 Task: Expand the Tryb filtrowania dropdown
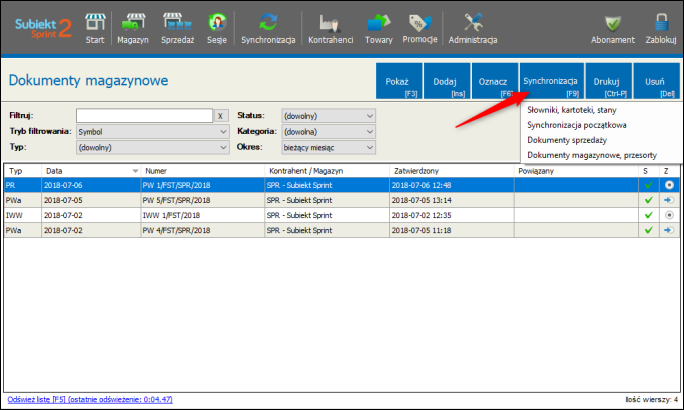click(222, 131)
